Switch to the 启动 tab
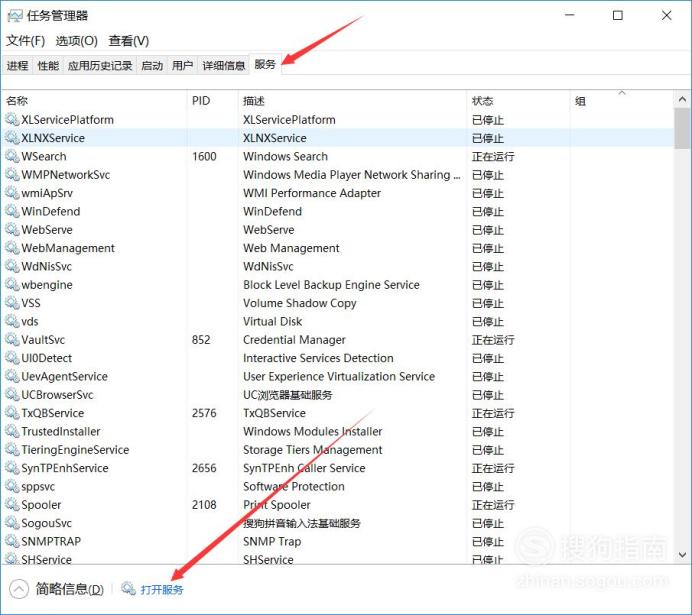Image resolution: width=692 pixels, height=615 pixels. (152, 66)
